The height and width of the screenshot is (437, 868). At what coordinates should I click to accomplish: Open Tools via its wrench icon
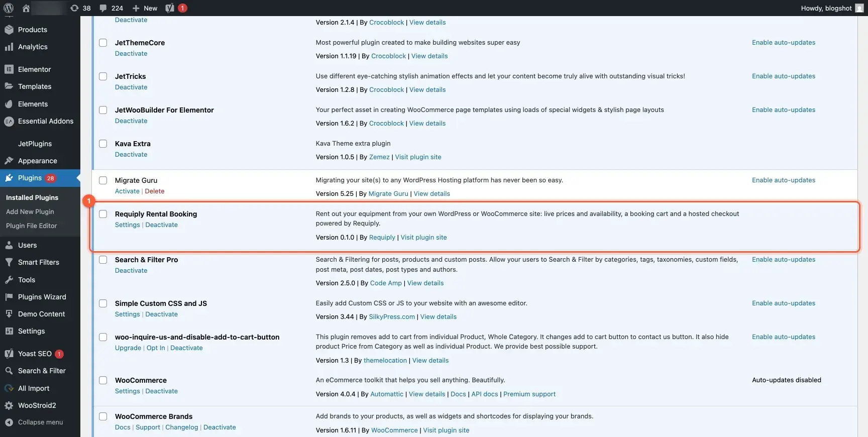(9, 280)
